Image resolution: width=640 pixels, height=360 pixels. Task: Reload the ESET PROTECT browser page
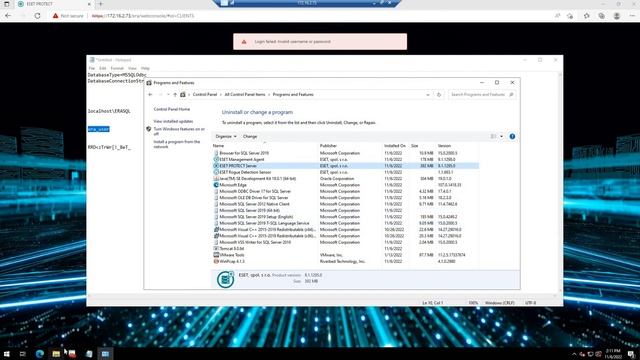[x=37, y=16]
